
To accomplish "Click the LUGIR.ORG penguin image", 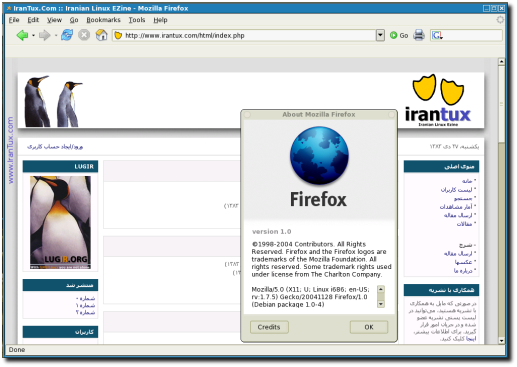I will pyautogui.click(x=60, y=222).
